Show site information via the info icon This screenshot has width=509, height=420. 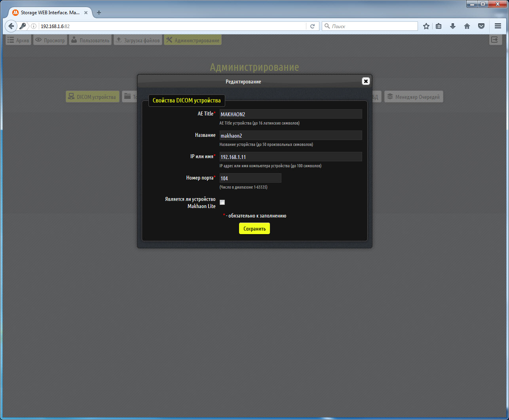34,26
